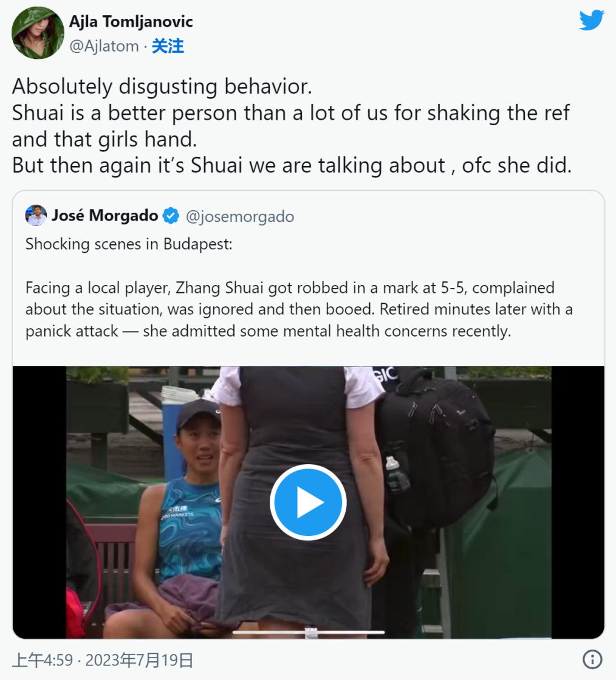Click José Morgado's small avatar
The width and height of the screenshot is (616, 680).
tap(36, 215)
